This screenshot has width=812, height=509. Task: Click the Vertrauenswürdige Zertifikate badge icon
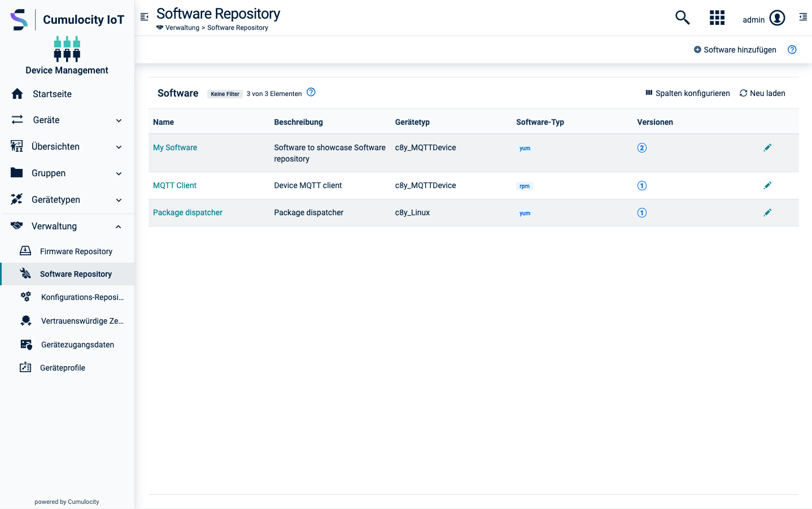pyautogui.click(x=26, y=320)
